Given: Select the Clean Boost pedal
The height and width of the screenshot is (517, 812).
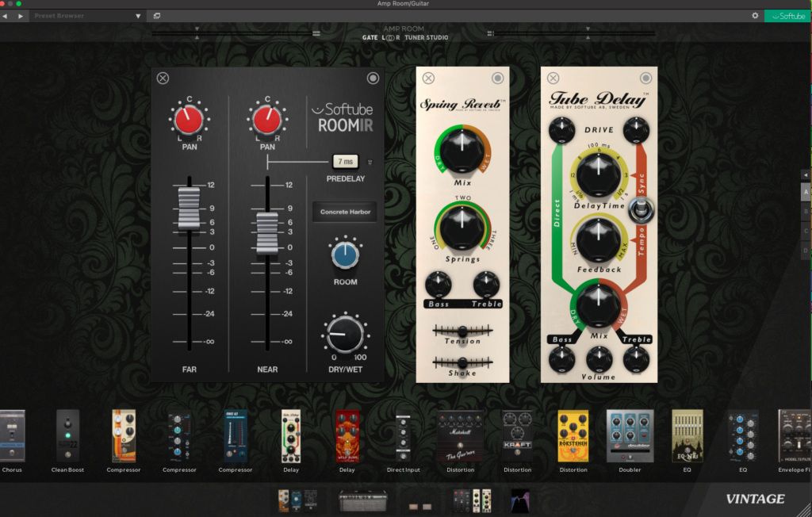Looking at the screenshot, I should pyautogui.click(x=67, y=435).
